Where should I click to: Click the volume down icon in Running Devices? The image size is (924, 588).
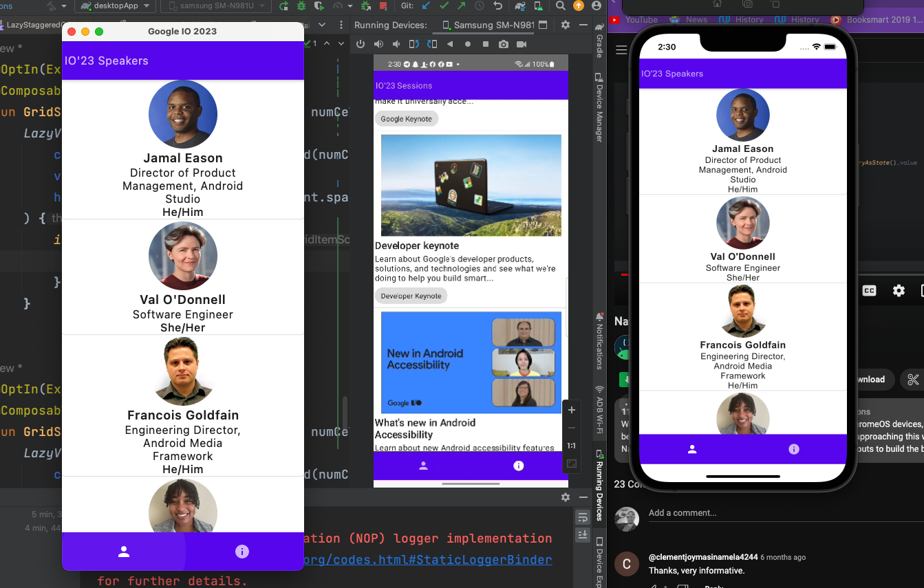tap(396, 44)
